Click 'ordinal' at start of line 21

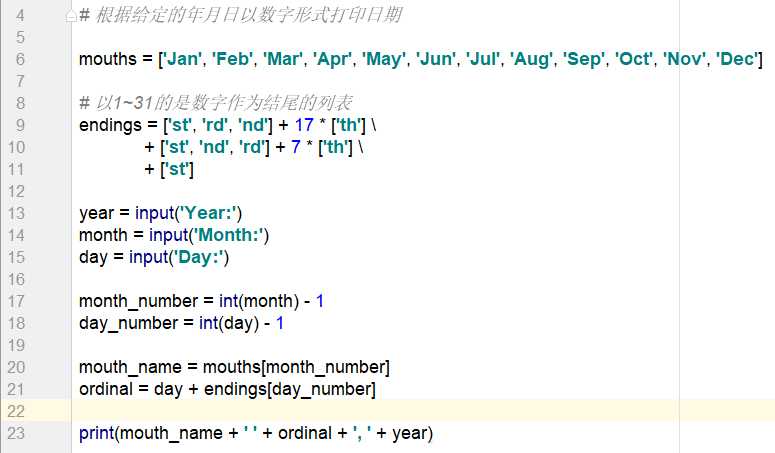pyautogui.click(x=106, y=389)
